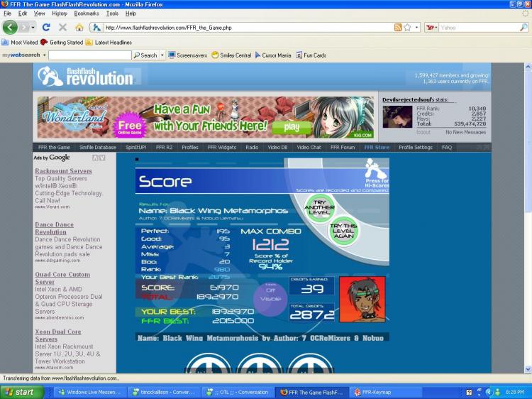Open the Smfile Database nav tab
532x399 pixels.
pos(98,148)
